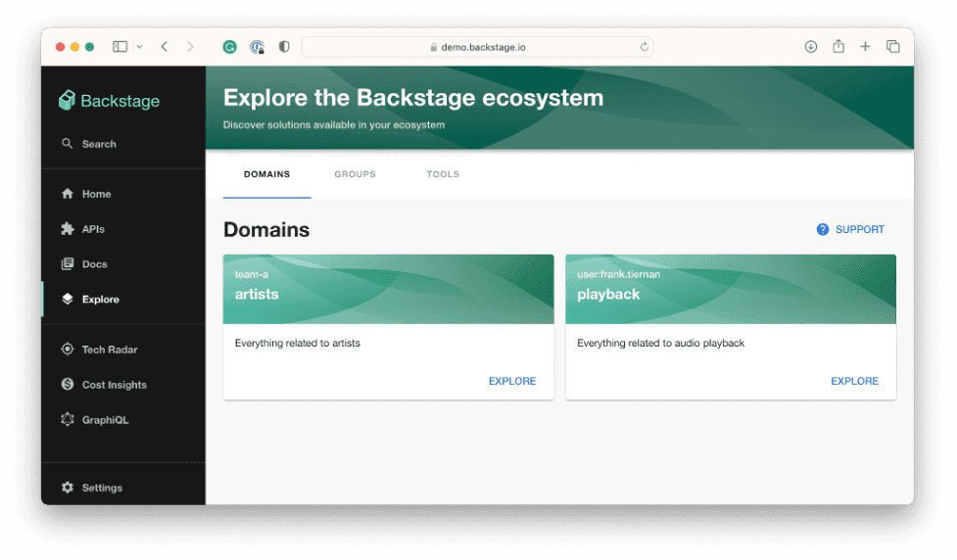Open Docs library icon

tap(68, 264)
